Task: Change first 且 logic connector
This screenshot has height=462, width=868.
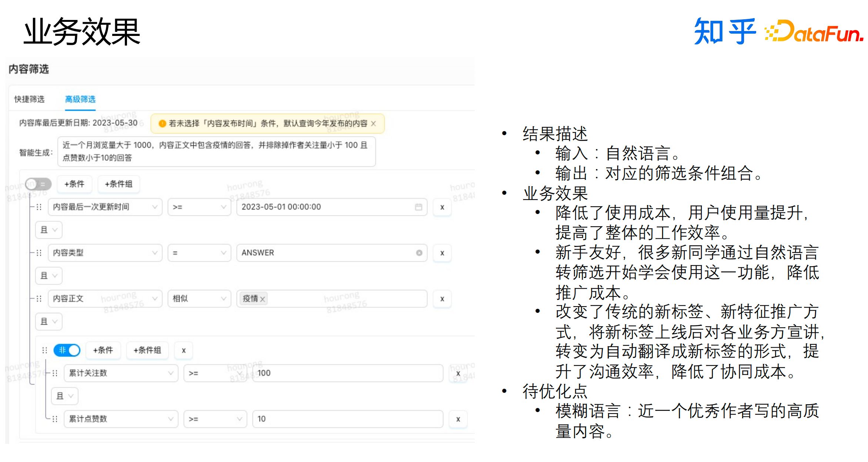Action: click(49, 230)
